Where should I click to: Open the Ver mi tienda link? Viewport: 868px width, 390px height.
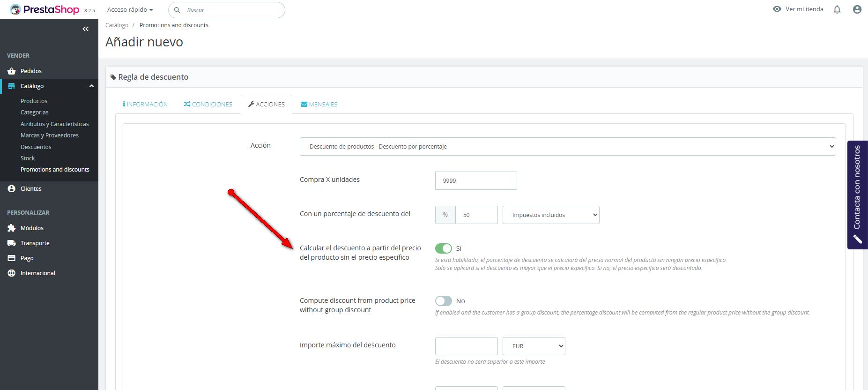(798, 9)
